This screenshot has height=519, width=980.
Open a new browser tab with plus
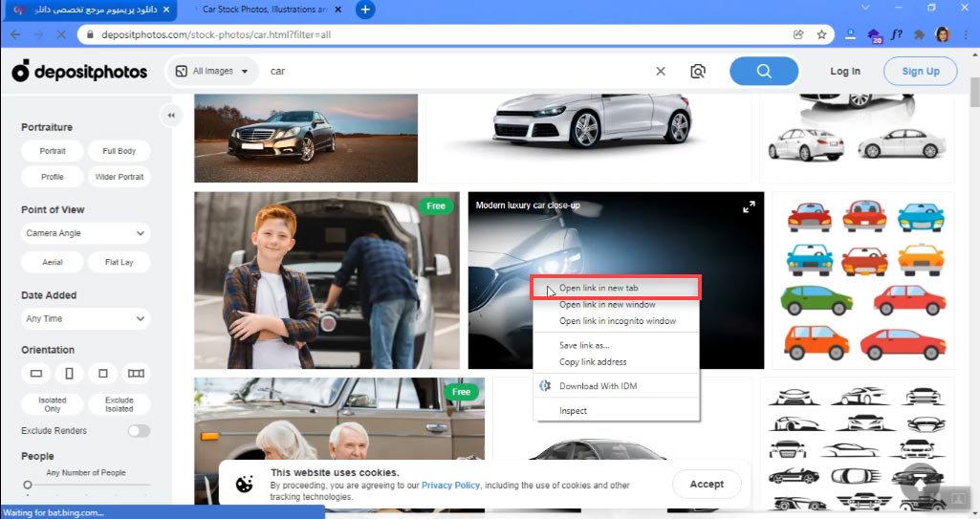point(365,10)
